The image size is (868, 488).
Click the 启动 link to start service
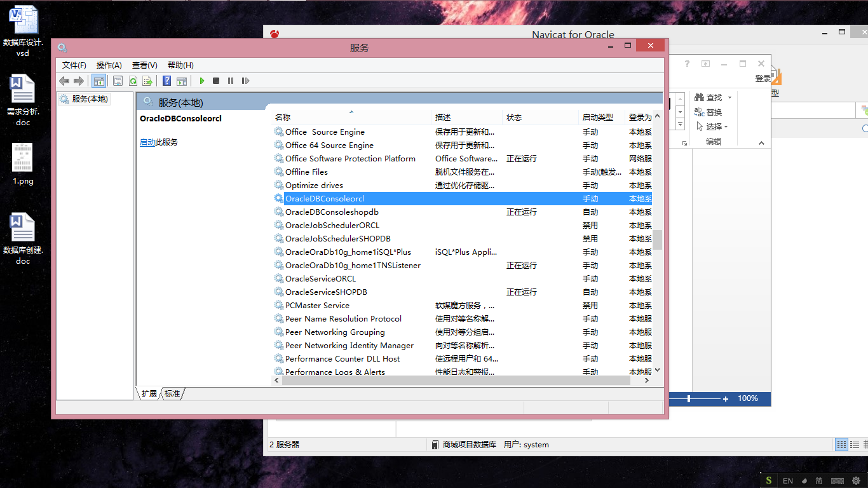(x=147, y=142)
